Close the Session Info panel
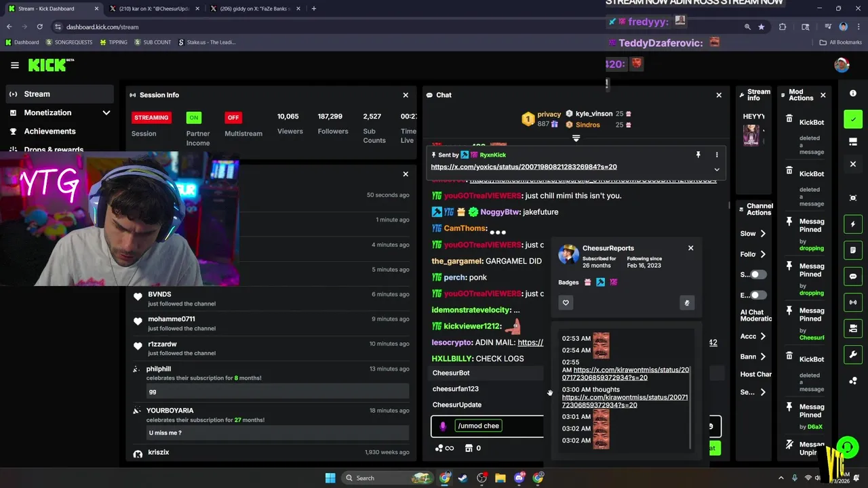 coord(406,95)
